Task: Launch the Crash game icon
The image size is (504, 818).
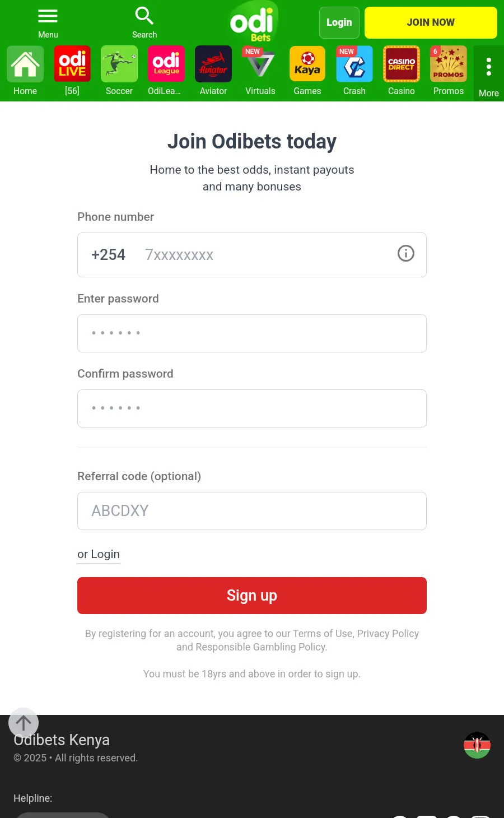Action: point(354,64)
